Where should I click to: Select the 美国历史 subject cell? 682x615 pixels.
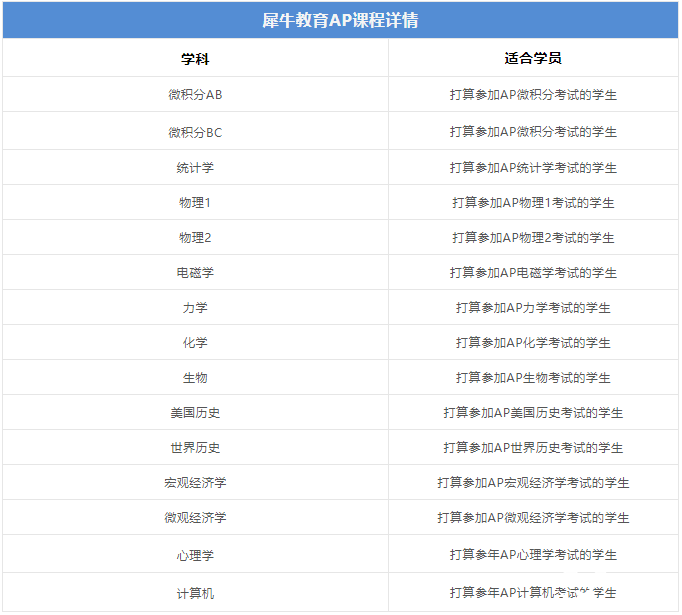pos(195,412)
